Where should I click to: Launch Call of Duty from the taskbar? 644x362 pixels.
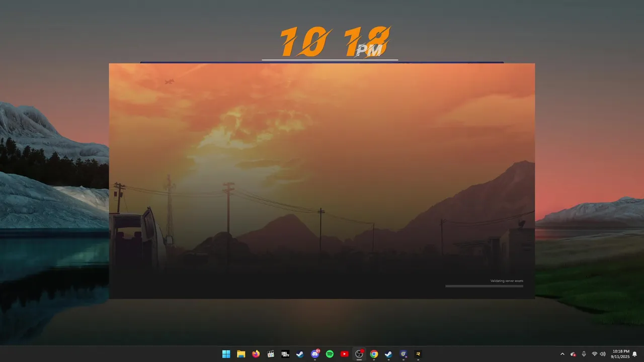tap(285, 354)
